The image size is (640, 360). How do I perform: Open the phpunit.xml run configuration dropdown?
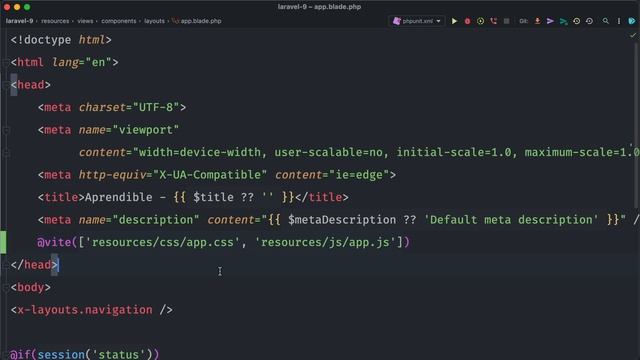pyautogui.click(x=417, y=21)
